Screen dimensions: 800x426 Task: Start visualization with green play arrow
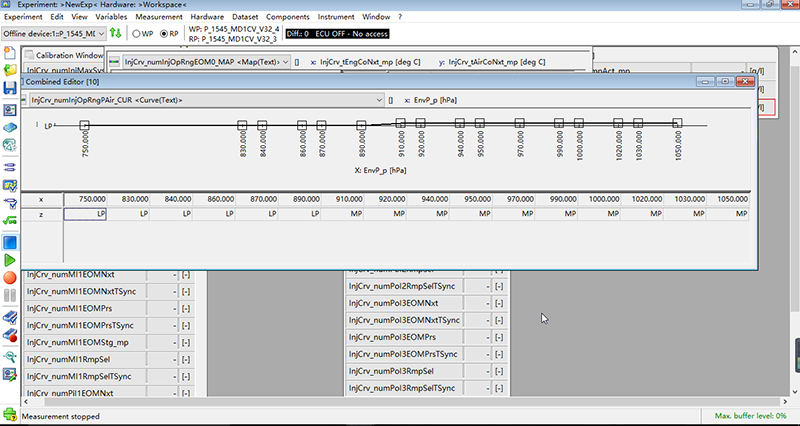pos(10,260)
